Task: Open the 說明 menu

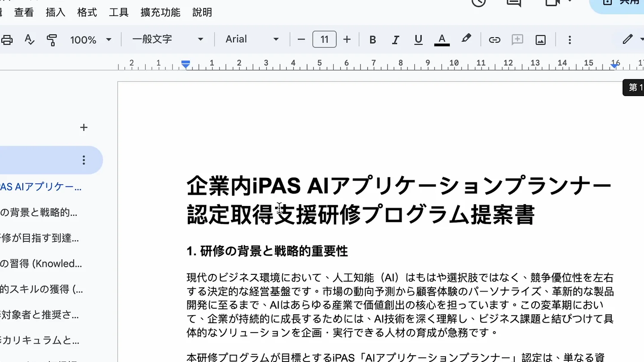Action: [202, 13]
